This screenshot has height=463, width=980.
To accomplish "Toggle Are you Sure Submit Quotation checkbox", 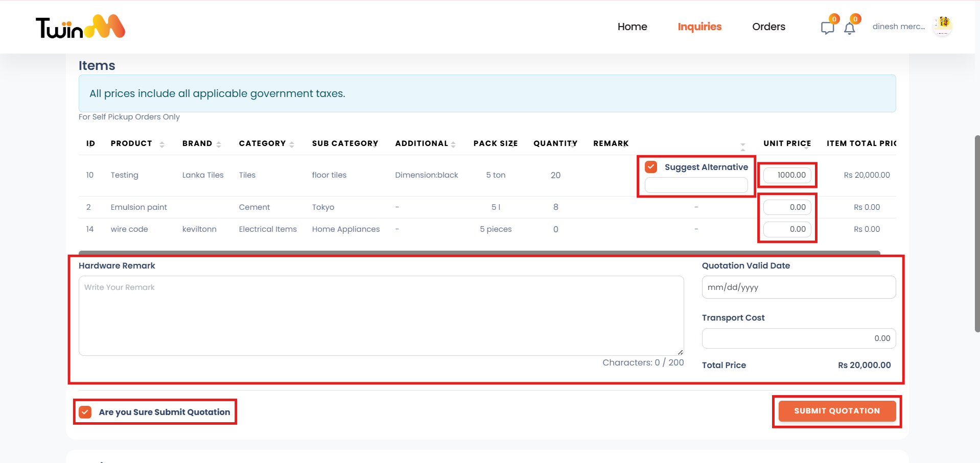I will click(85, 412).
